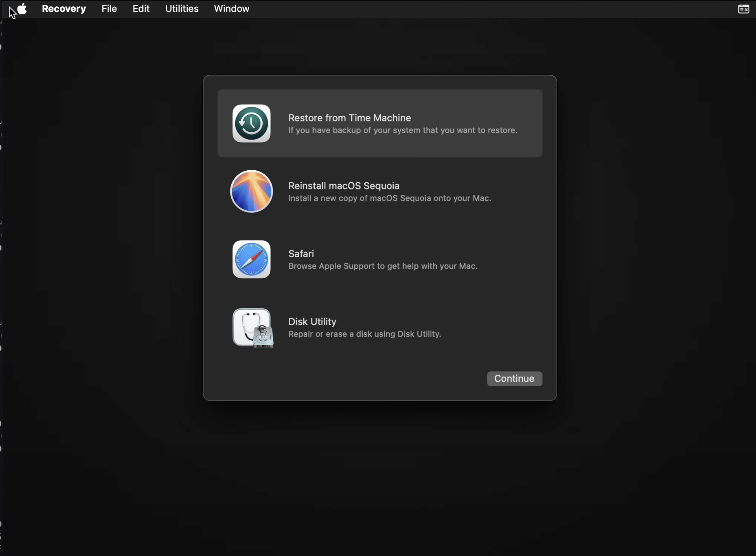Open the Recovery menu
The image size is (756, 556).
click(x=64, y=9)
